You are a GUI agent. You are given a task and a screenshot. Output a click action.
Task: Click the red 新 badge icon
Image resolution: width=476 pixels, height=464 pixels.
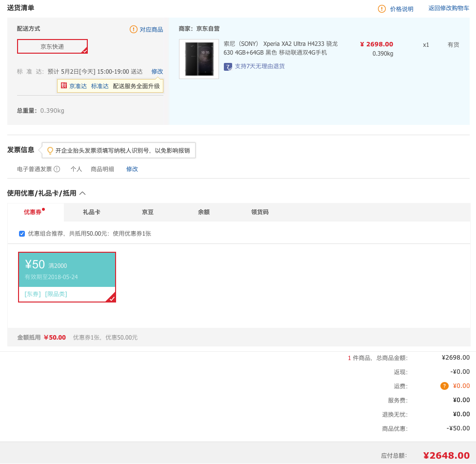63,86
